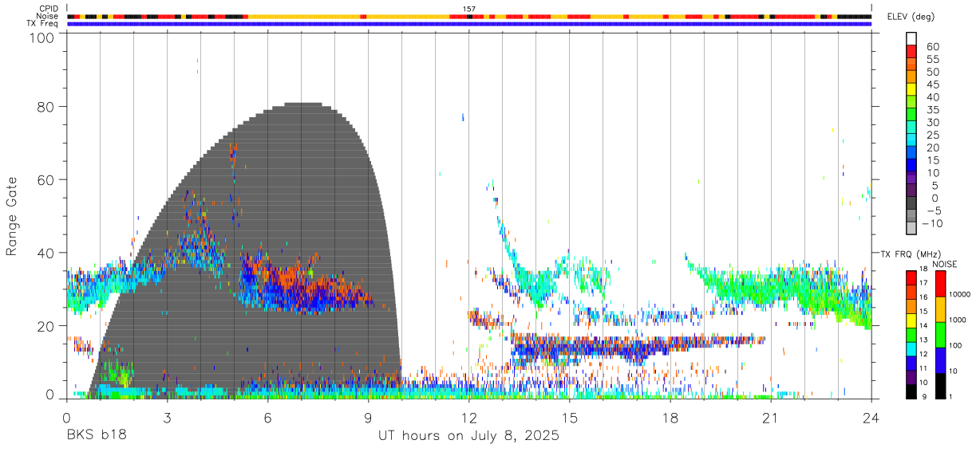This screenshot has height=452, width=980.
Task: Click the CPID value '157'
Action: coord(469,9)
